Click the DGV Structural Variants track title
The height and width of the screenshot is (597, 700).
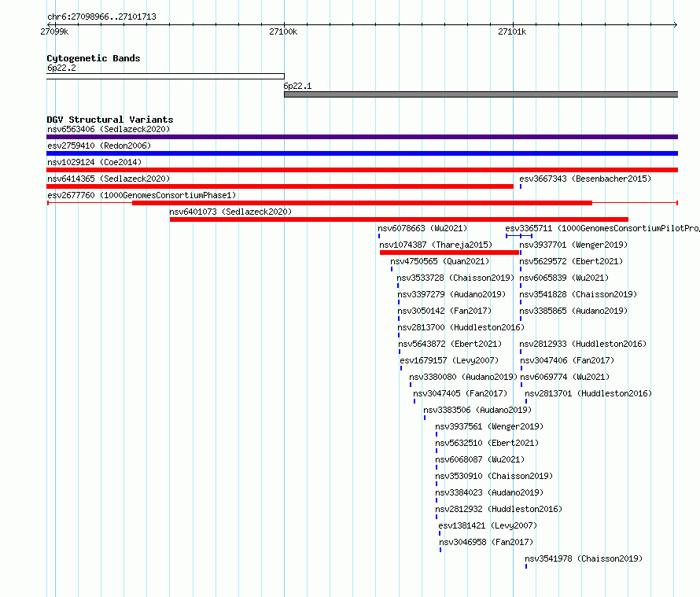[110, 120]
